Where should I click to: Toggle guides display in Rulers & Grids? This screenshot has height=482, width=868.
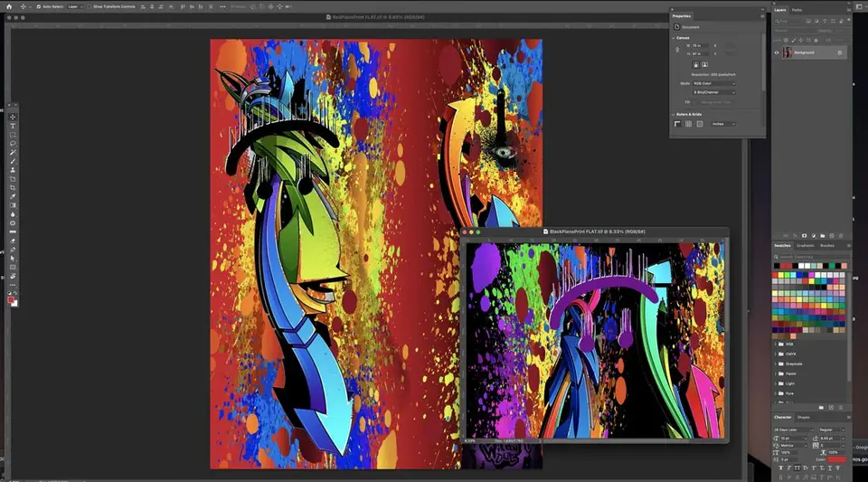(x=700, y=124)
